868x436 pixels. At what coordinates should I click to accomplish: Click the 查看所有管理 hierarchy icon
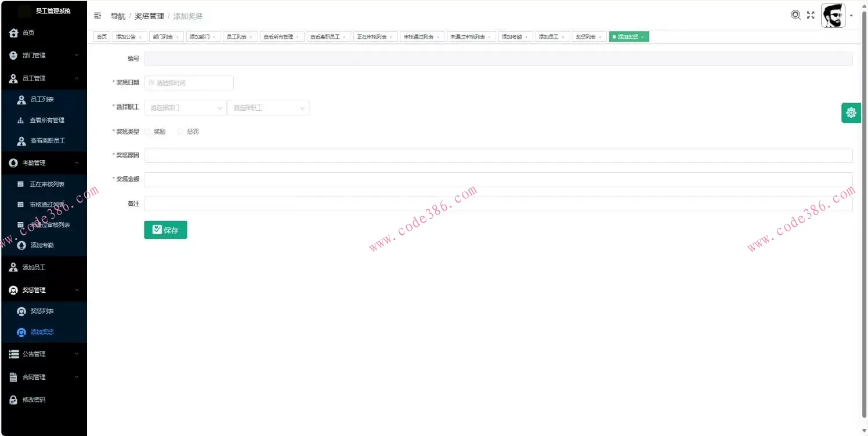(x=21, y=121)
